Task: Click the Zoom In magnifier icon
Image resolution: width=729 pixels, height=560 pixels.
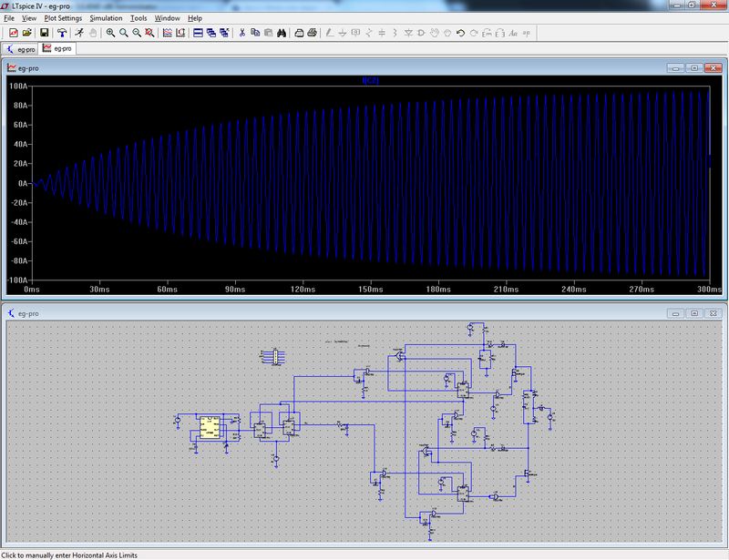Action: [x=110, y=33]
